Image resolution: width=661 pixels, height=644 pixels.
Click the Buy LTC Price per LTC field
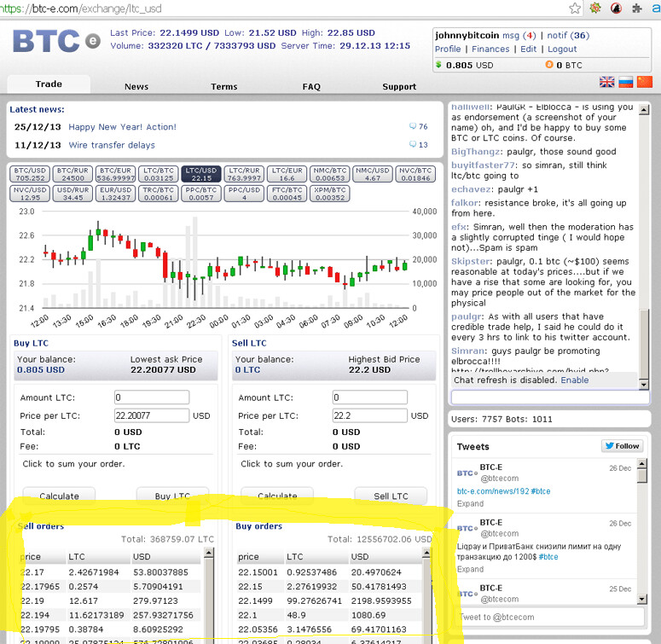pos(152,415)
